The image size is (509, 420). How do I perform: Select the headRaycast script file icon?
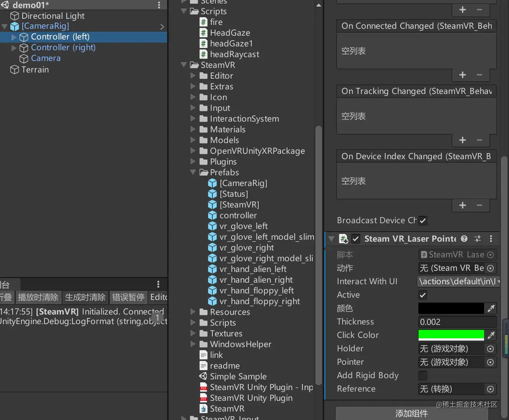tap(204, 54)
